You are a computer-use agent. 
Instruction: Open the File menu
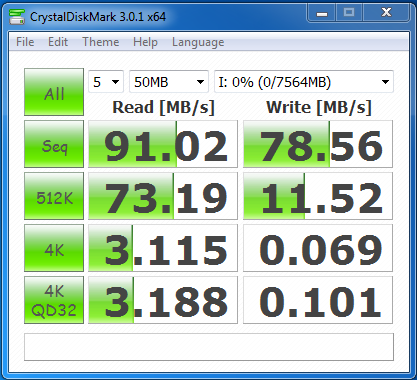[25, 42]
